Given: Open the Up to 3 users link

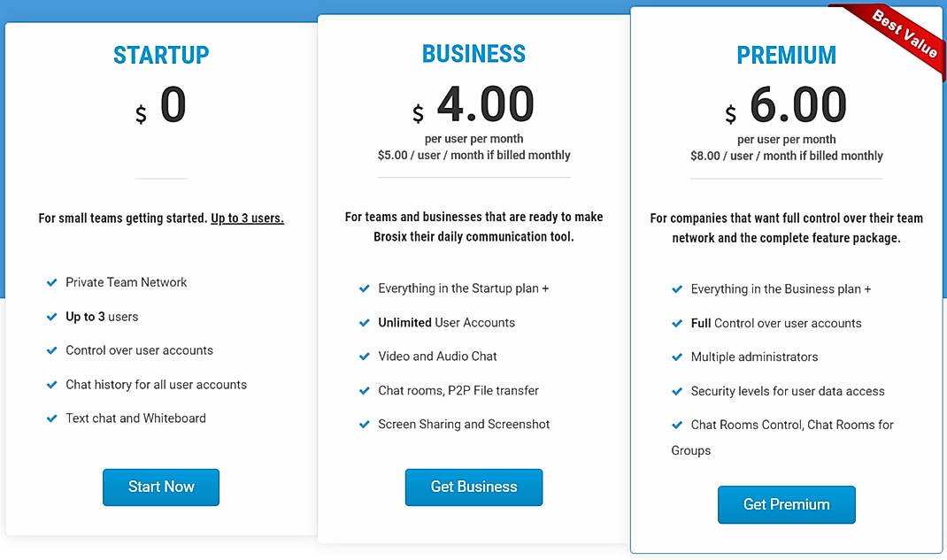Looking at the screenshot, I should tap(247, 218).
